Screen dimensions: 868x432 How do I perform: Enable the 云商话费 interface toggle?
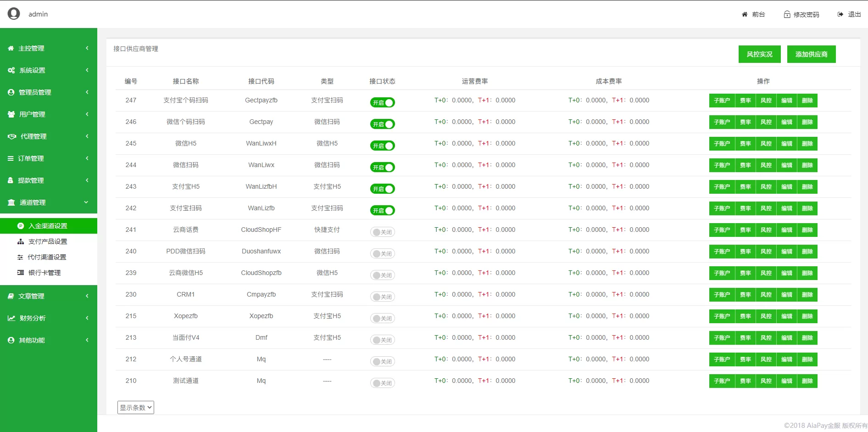click(382, 232)
